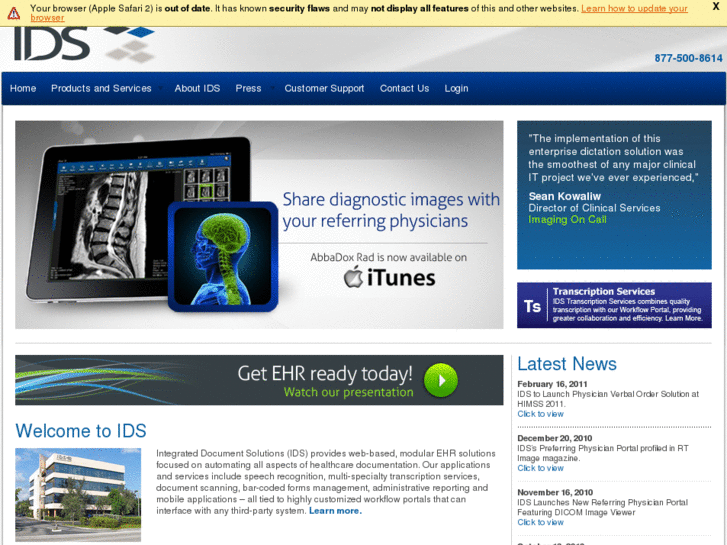Click to view December 20, 2010 news
727x545 pixels.
540,468
